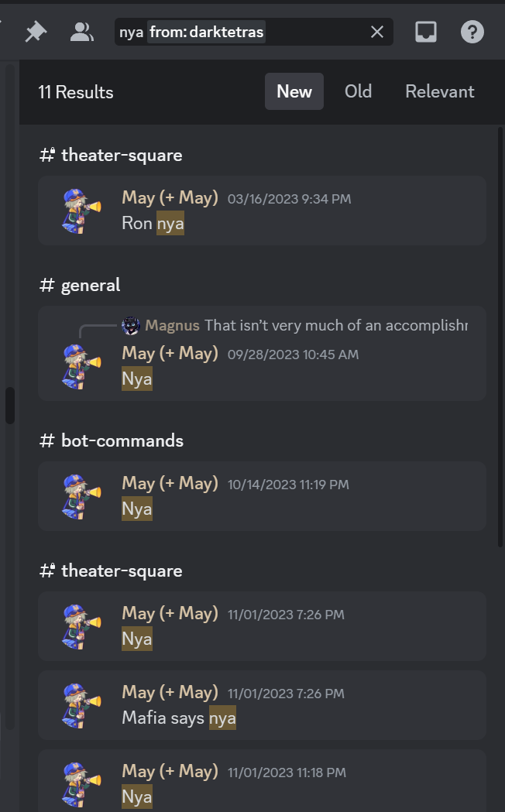Jump to the Ron nya message
The height and width of the screenshot is (812, 505).
[x=262, y=211]
